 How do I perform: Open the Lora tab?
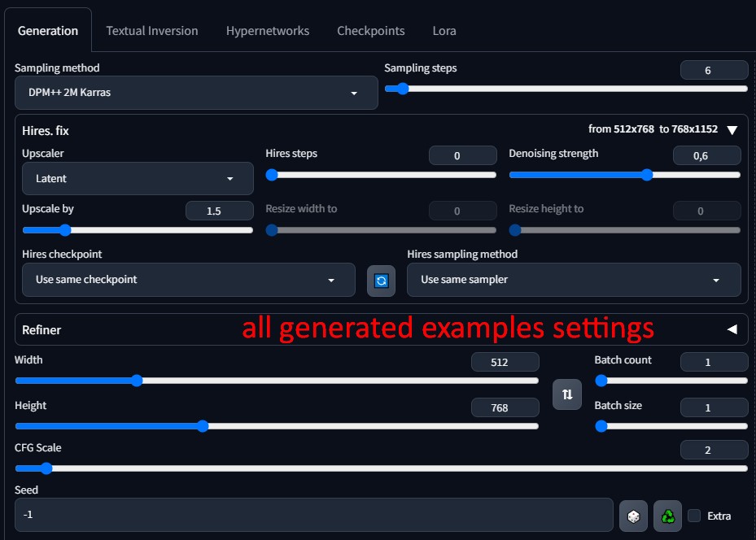(444, 31)
